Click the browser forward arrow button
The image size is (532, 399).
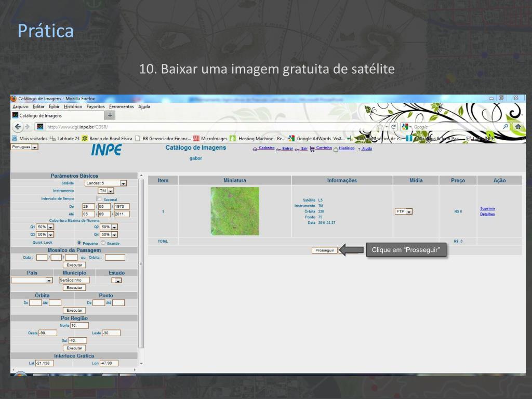(x=28, y=127)
